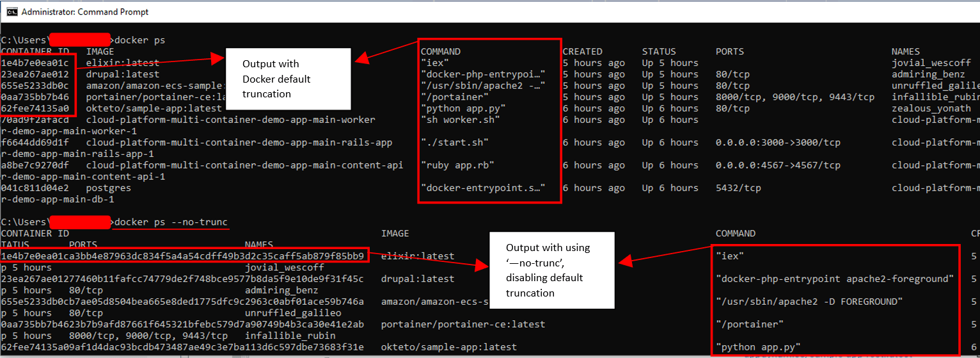Select container ID 041c811d04e2

(35, 188)
